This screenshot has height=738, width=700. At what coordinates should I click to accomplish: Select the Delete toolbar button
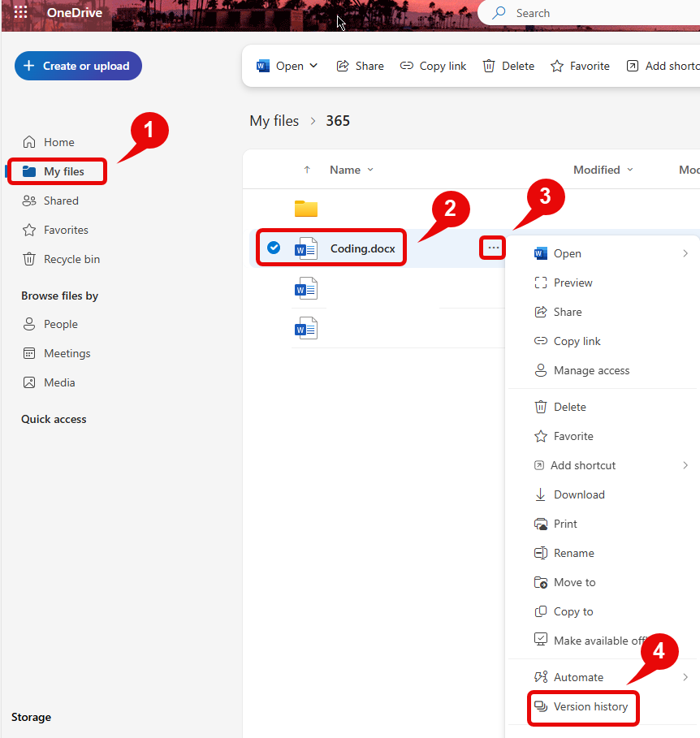[508, 66]
